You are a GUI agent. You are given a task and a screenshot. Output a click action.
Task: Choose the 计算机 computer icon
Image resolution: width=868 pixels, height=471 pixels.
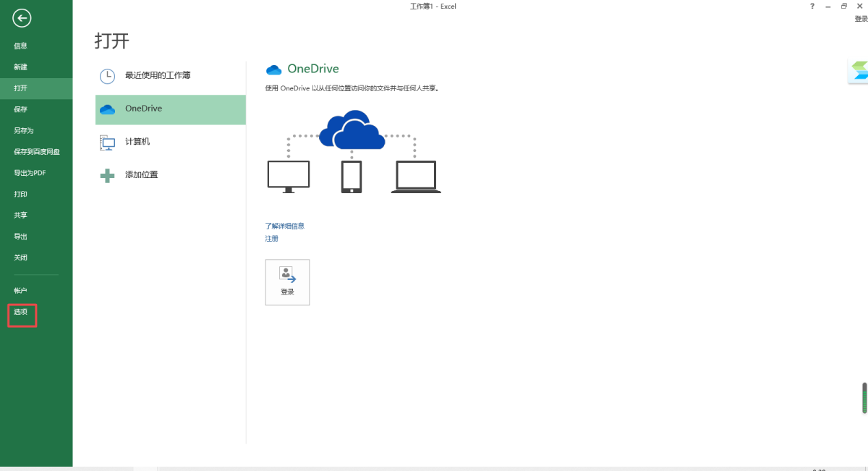pos(107,143)
